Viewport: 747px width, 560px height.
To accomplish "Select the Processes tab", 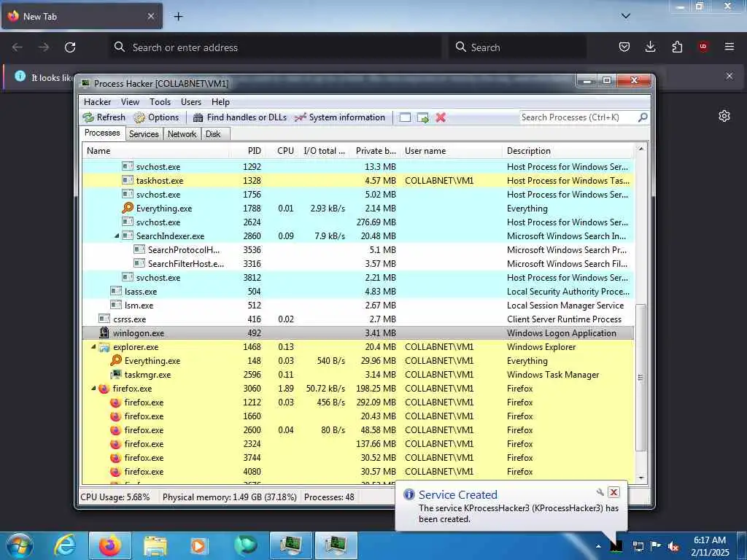I will click(102, 133).
